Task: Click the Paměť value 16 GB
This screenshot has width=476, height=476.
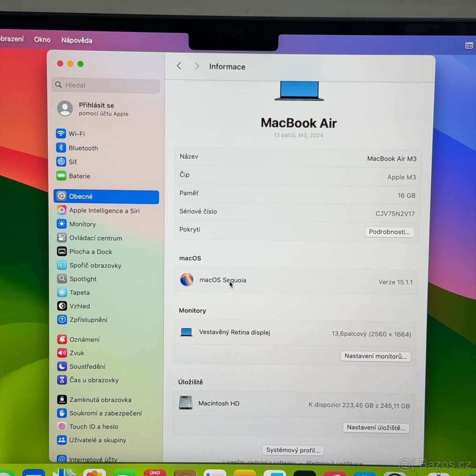Action: (406, 196)
